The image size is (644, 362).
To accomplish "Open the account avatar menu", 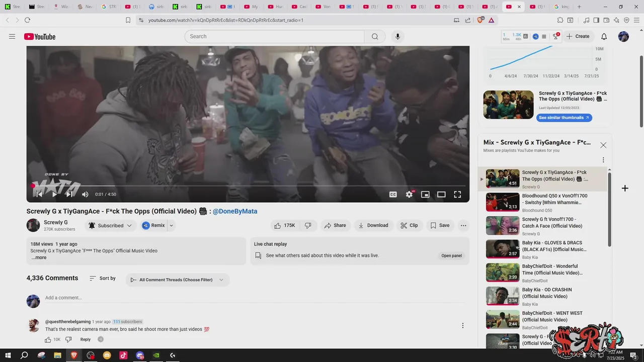I will (x=623, y=36).
